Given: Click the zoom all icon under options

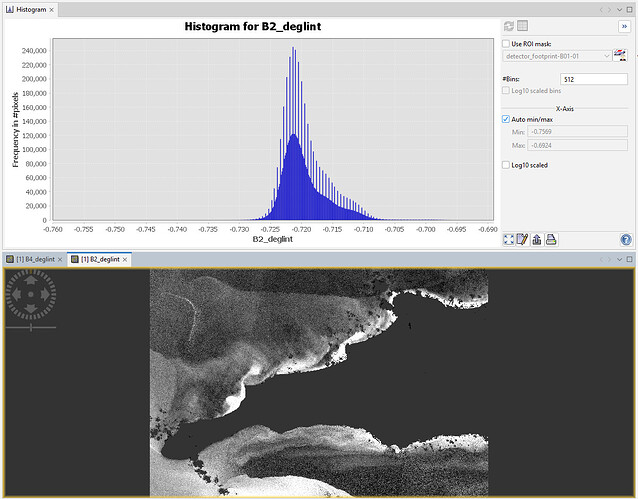Looking at the screenshot, I should (x=509, y=239).
